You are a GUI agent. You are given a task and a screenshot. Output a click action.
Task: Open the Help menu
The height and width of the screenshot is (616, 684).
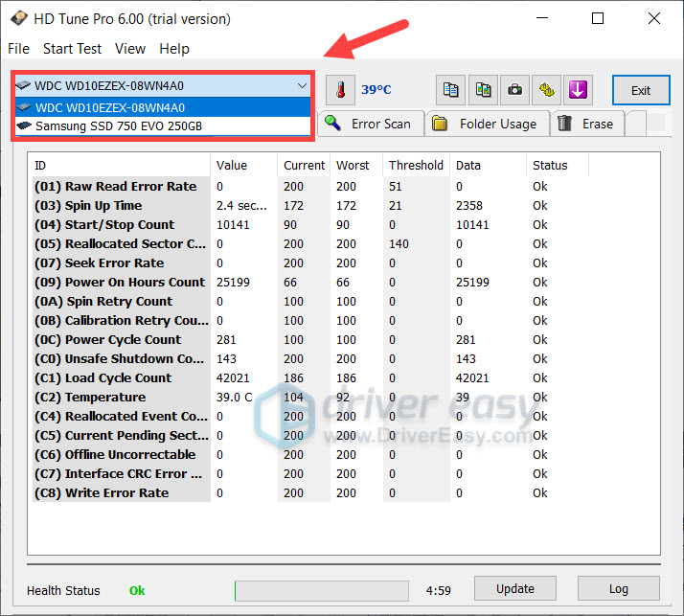click(x=174, y=49)
